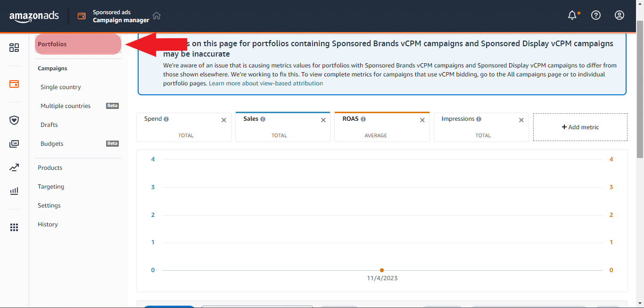Open the nine-dot apps grid icon
Screen dimensions: 644x308
point(14,227)
